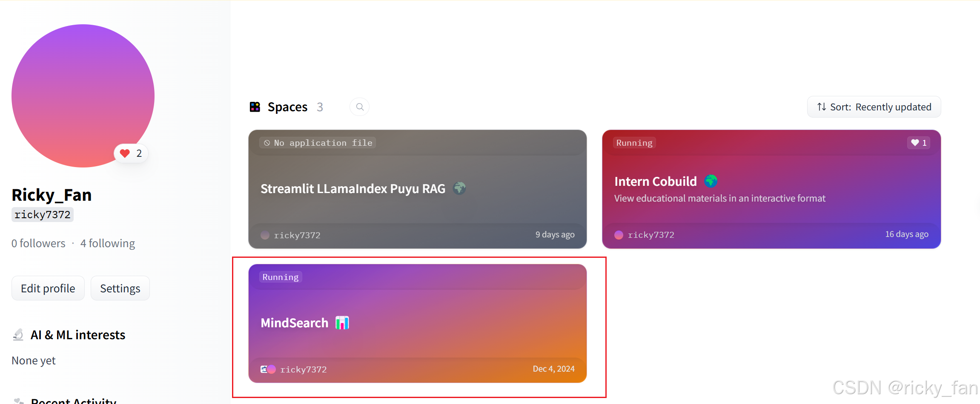Screen dimensions: 980x404
Task: Click the heart like count on Intern Cobuild
Action: click(919, 143)
